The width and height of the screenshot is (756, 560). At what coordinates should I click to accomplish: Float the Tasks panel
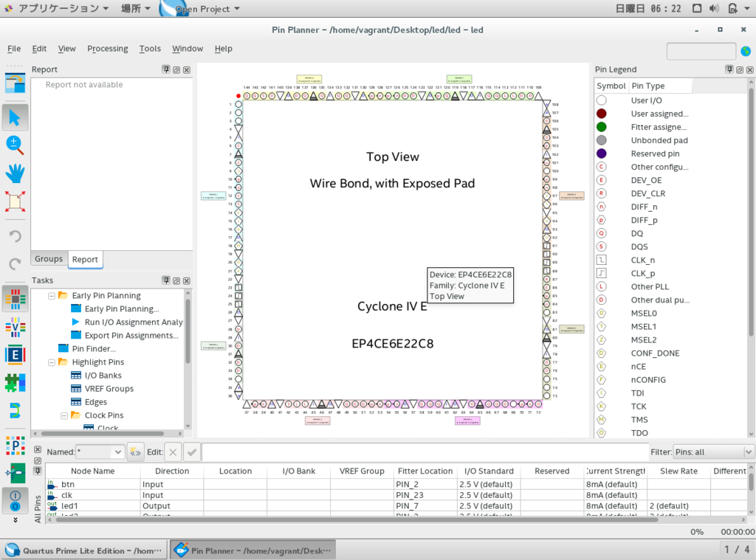176,281
